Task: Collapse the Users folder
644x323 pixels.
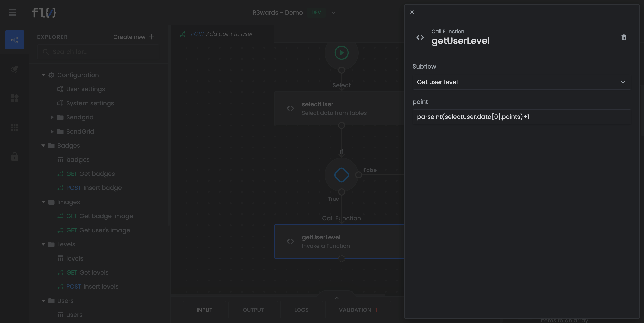Action: [x=43, y=301]
